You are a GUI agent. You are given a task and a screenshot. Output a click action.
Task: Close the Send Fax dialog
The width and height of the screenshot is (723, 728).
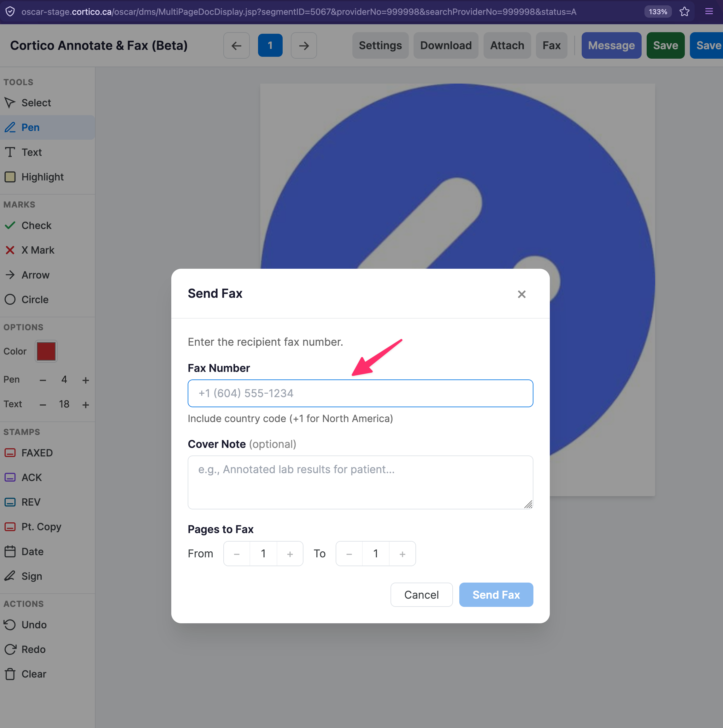point(521,294)
